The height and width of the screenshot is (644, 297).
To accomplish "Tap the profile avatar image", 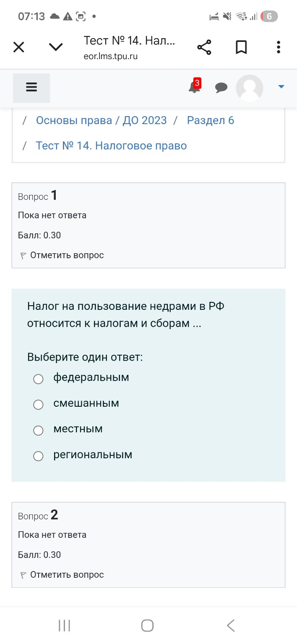I will [249, 88].
